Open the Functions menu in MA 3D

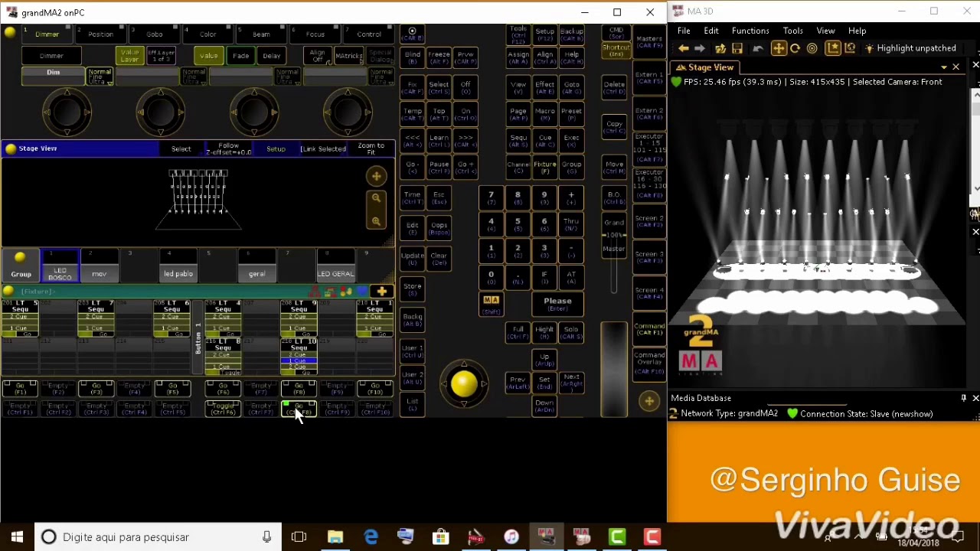(750, 31)
